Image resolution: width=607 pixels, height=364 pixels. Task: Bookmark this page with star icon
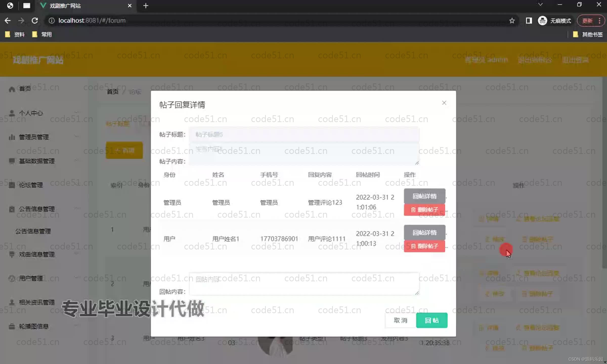coord(512,21)
